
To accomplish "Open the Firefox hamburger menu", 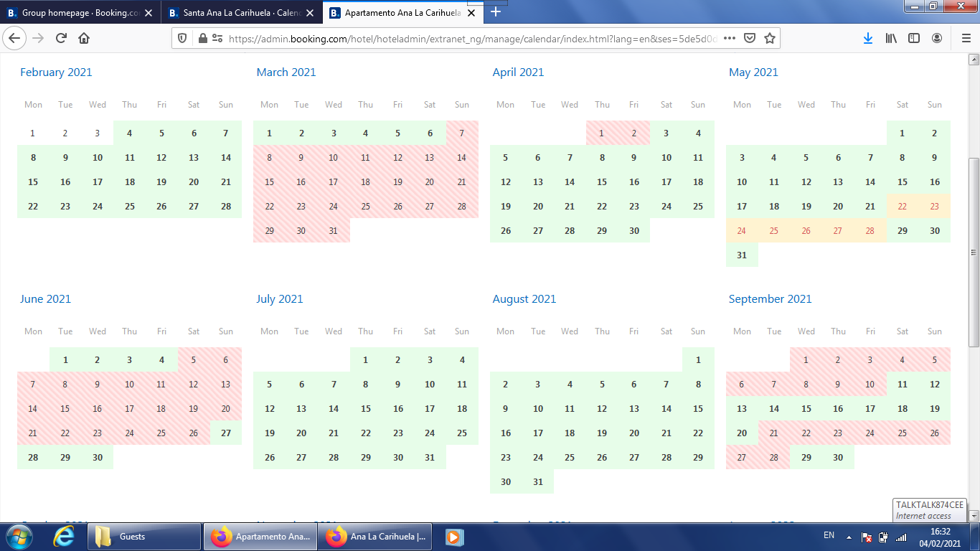I will (x=965, y=39).
